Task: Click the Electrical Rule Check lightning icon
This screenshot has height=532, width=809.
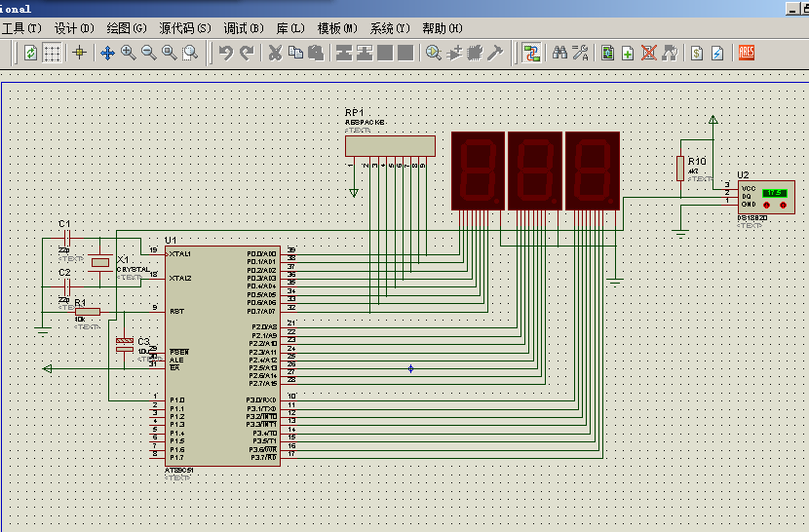Action: click(x=717, y=53)
